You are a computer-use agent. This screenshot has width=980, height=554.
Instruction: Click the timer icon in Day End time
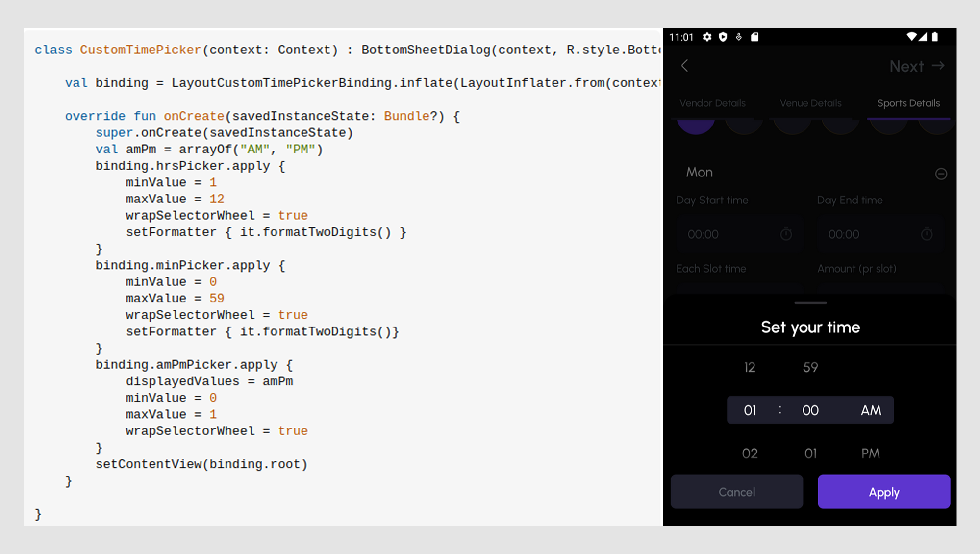(x=927, y=234)
